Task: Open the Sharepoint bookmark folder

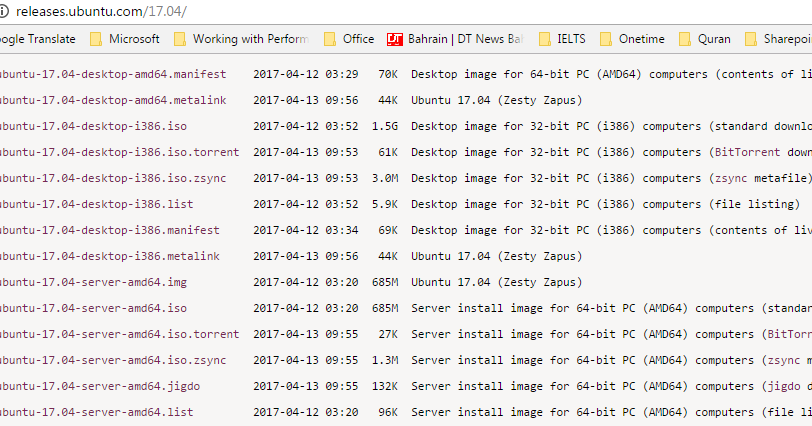Action: pos(778,39)
